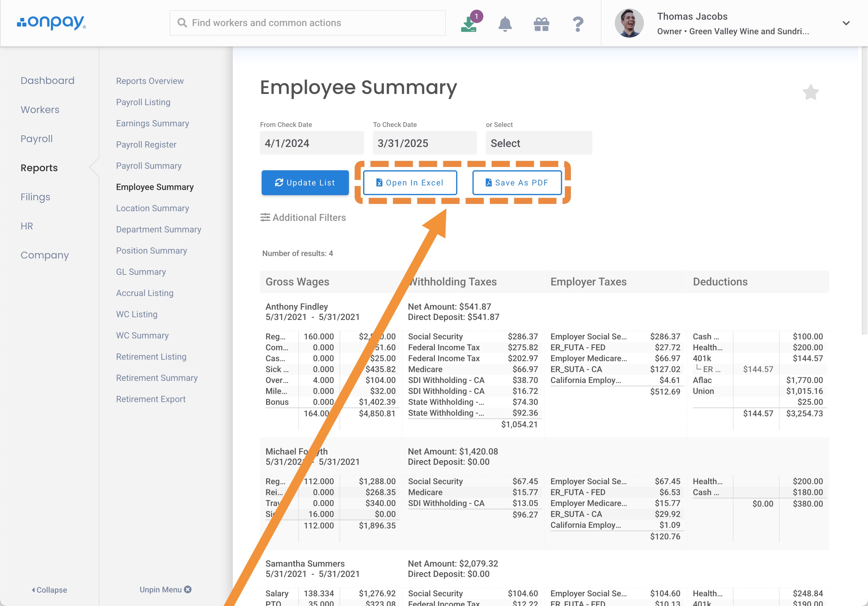Open Location Summary report
The image size is (868, 606).
152,208
